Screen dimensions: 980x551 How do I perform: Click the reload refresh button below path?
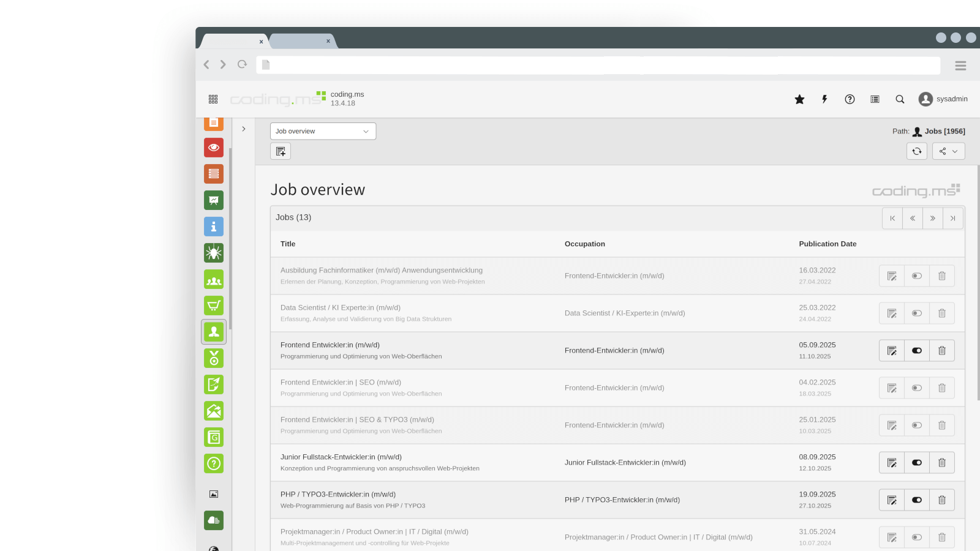coord(917,151)
